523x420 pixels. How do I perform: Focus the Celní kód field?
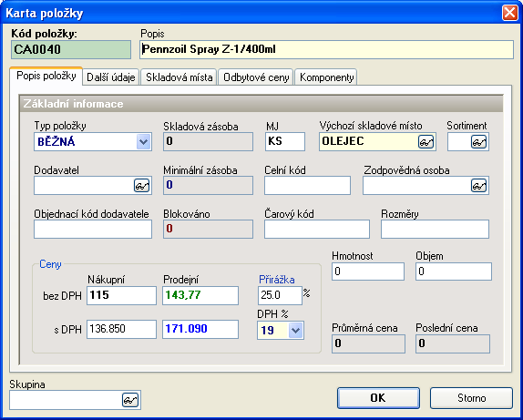pos(308,186)
